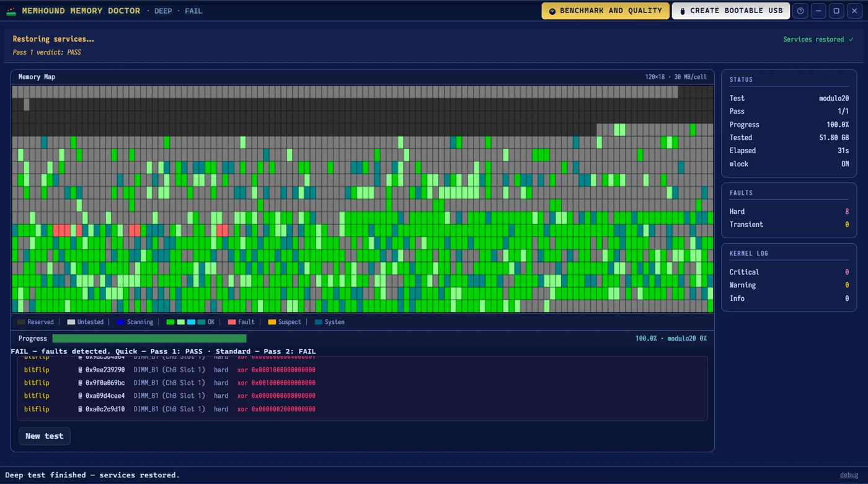Click Create Bootable USB button
Viewport: 868px width, 484px height.
pos(731,11)
